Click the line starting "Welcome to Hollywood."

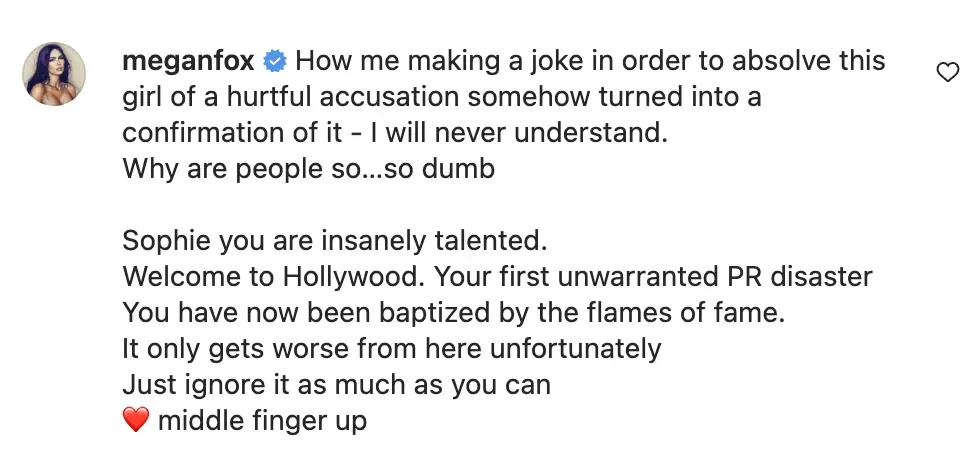497,277
